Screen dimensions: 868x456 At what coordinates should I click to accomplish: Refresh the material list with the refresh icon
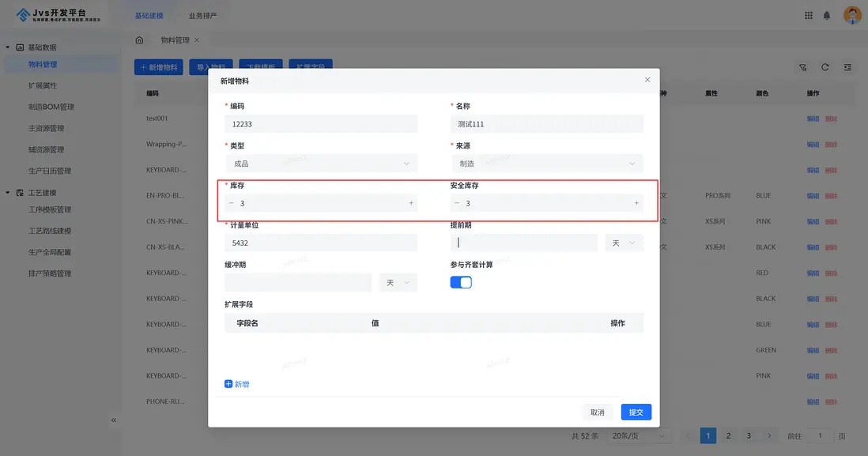point(825,67)
